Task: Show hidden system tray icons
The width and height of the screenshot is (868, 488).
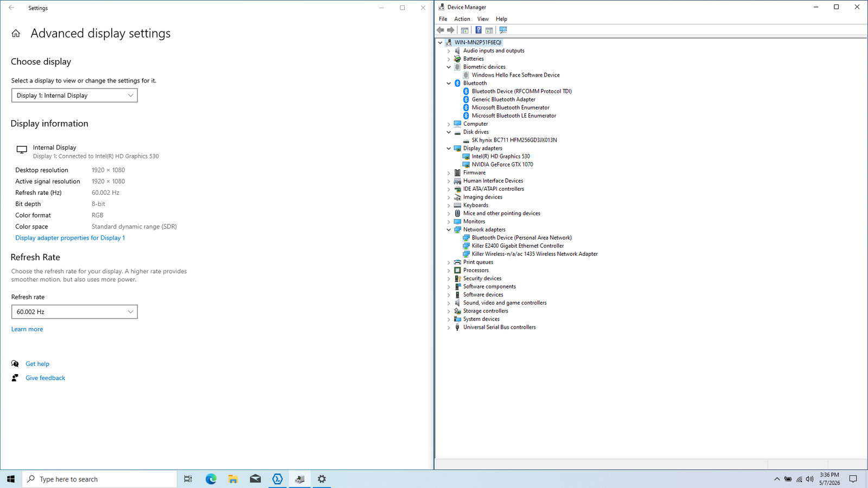Action: tap(777, 479)
